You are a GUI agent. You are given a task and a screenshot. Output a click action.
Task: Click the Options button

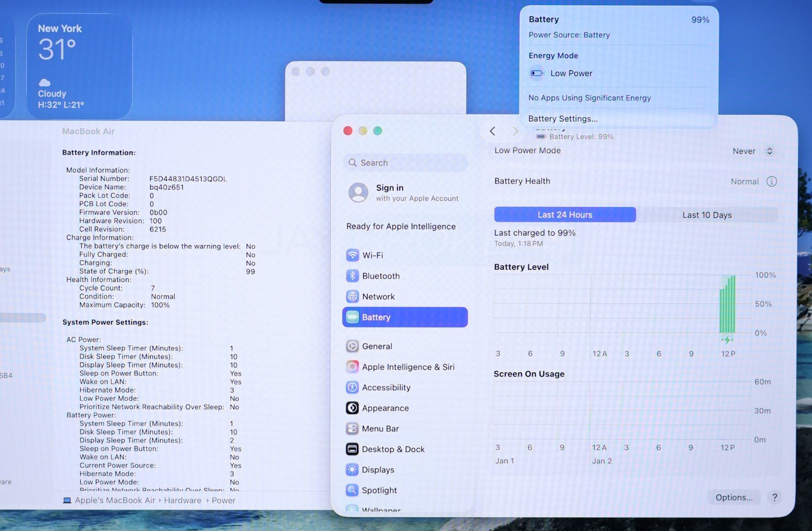(x=733, y=497)
